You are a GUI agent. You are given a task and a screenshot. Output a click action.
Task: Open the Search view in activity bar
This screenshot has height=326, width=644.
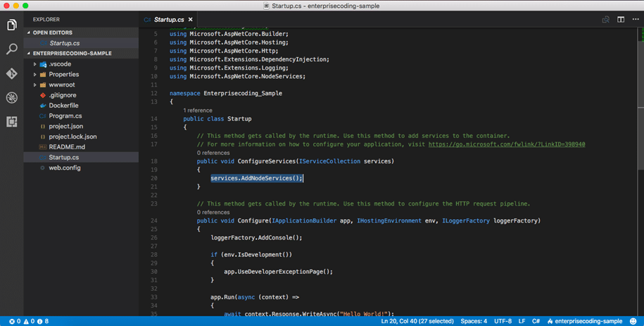[11, 49]
